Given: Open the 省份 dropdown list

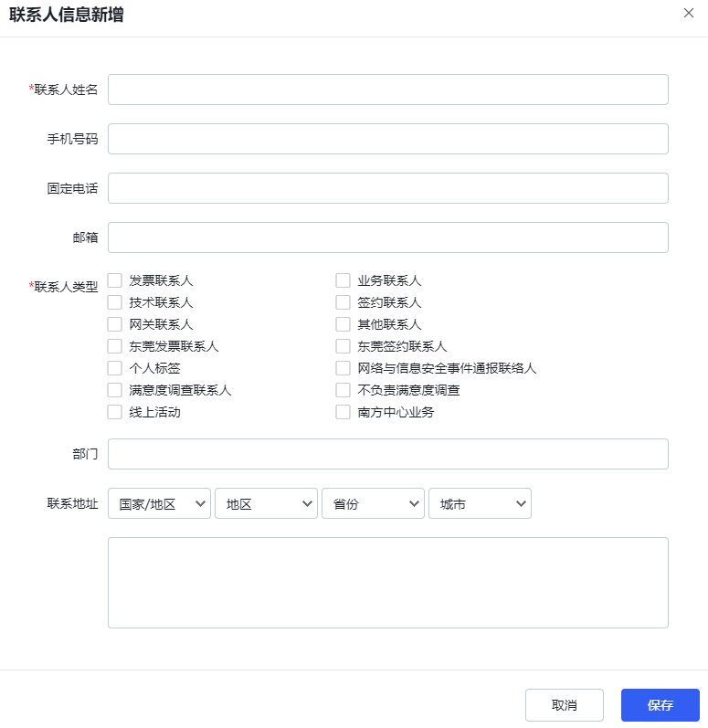Looking at the screenshot, I should pos(373,503).
